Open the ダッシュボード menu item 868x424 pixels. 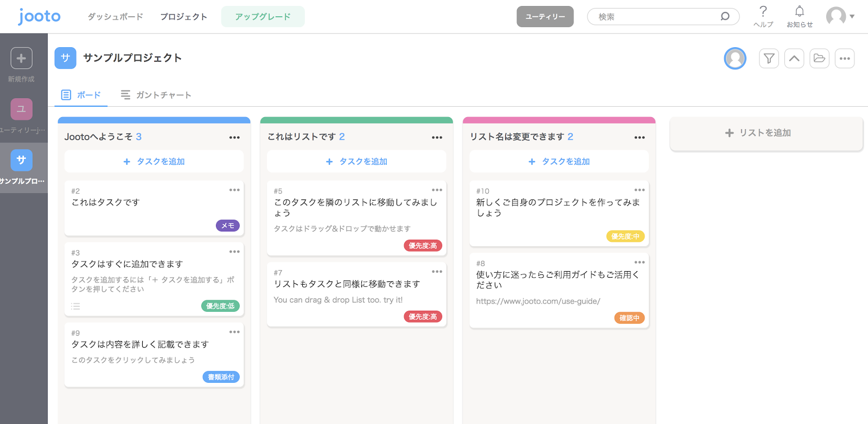(116, 17)
